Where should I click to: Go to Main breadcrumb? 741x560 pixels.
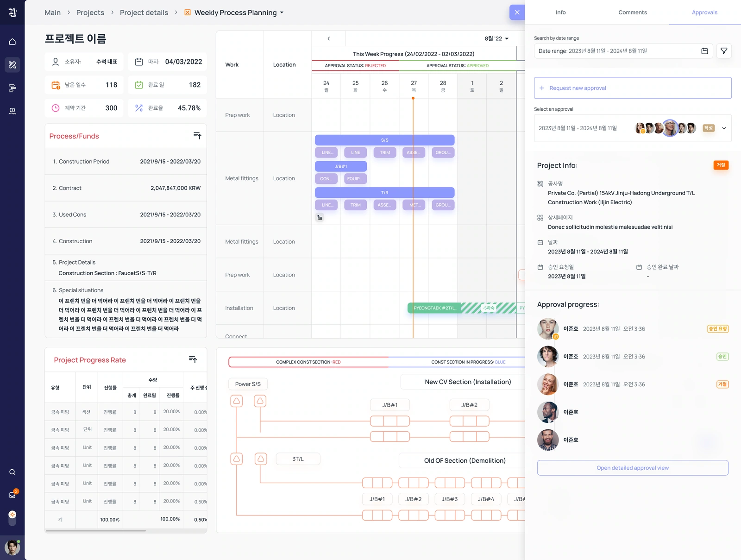[x=53, y=13]
